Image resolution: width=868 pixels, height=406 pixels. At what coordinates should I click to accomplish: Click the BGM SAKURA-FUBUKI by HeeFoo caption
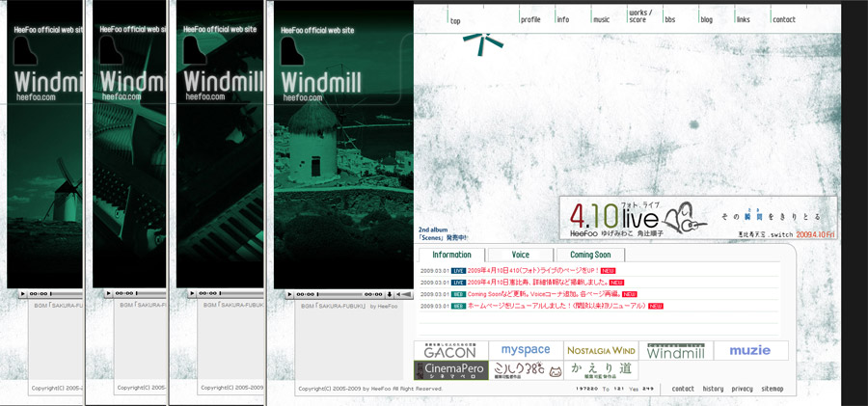[349, 306]
